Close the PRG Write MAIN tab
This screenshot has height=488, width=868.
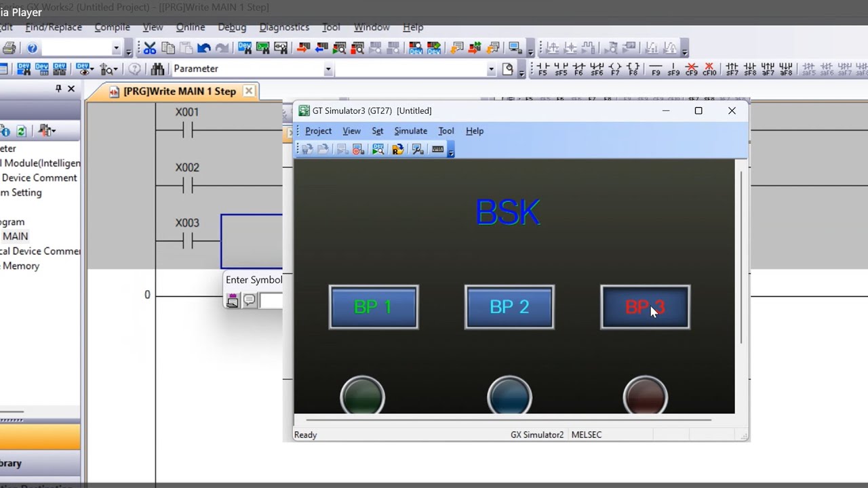(x=249, y=91)
